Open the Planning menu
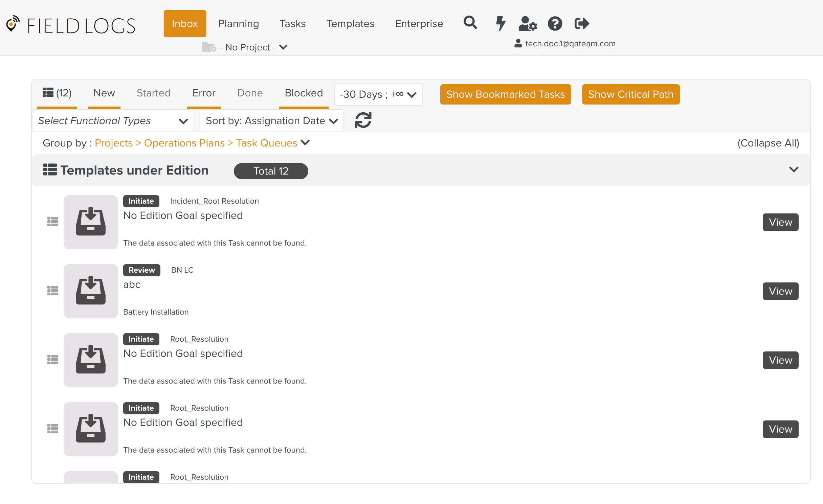Viewport: 823px width, 504px height. pos(238,24)
